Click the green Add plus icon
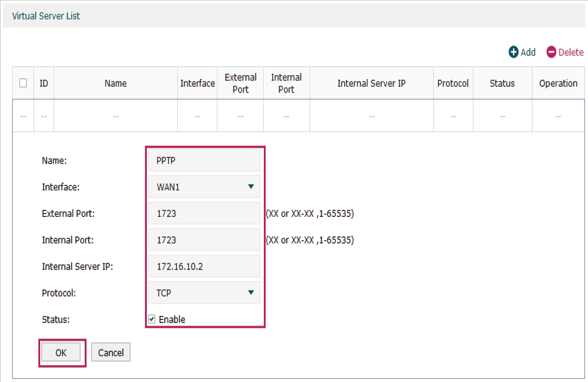This screenshot has width=588, height=382. click(x=514, y=52)
